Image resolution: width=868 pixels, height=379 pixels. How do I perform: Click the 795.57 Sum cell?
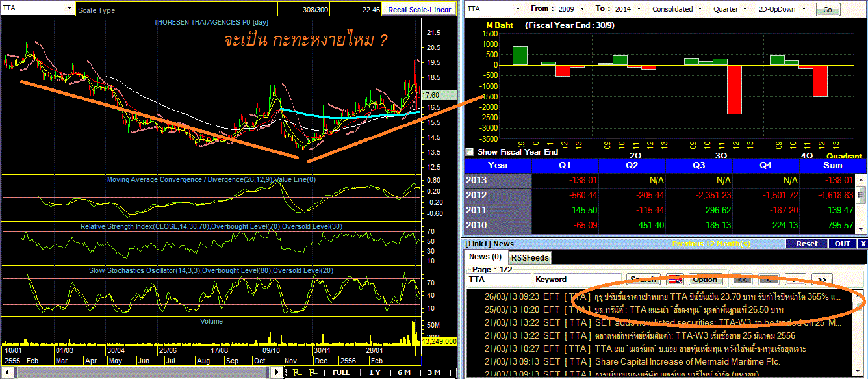click(828, 225)
